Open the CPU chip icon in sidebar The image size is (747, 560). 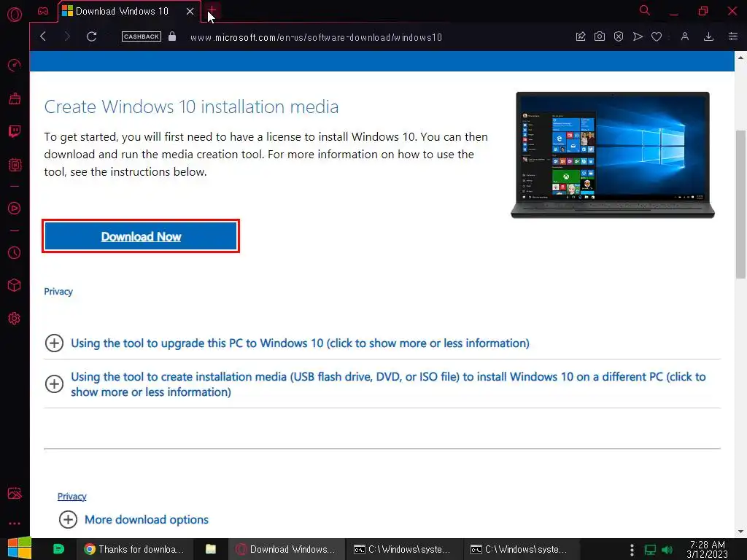pos(15,165)
